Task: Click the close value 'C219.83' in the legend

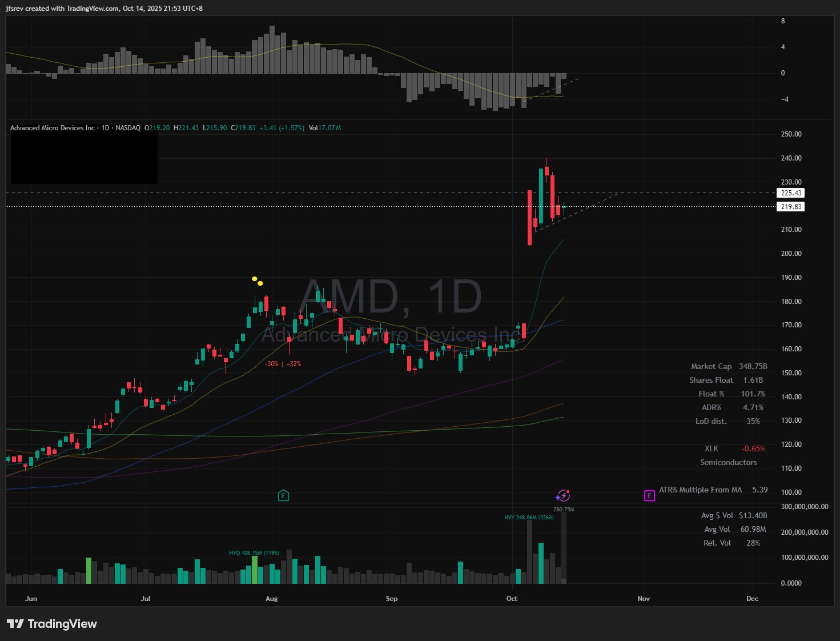Action: (243, 128)
